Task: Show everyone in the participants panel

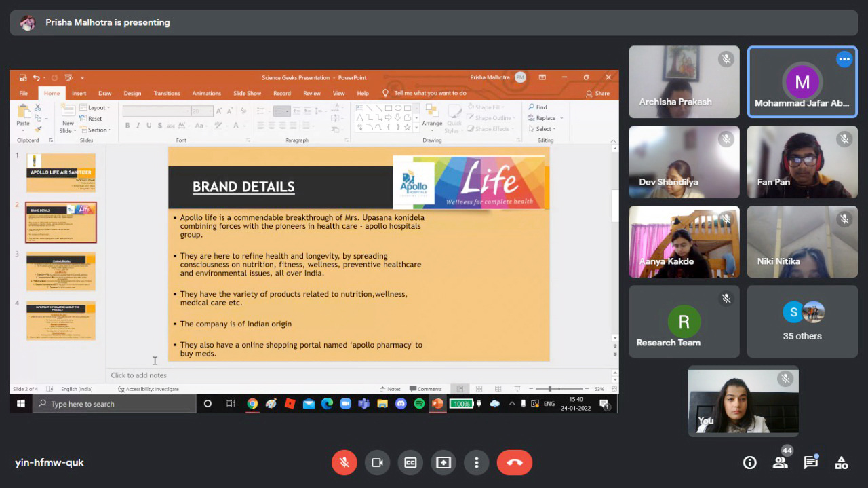Action: (x=781, y=462)
